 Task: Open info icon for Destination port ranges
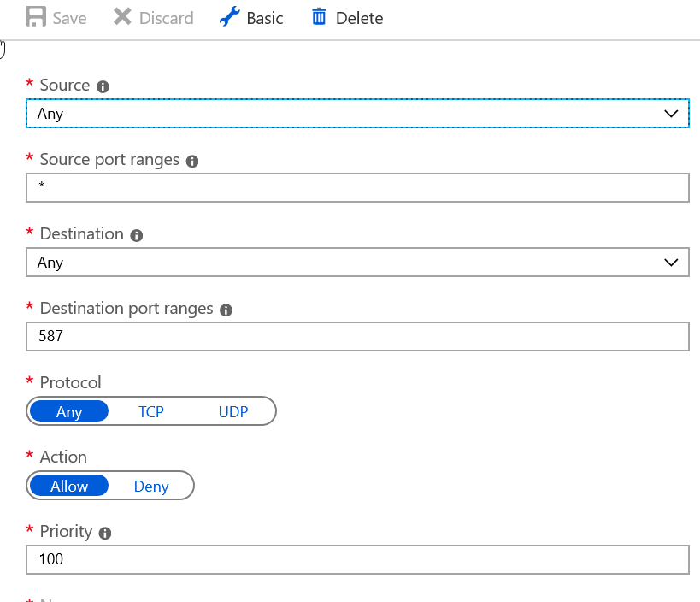click(x=226, y=310)
